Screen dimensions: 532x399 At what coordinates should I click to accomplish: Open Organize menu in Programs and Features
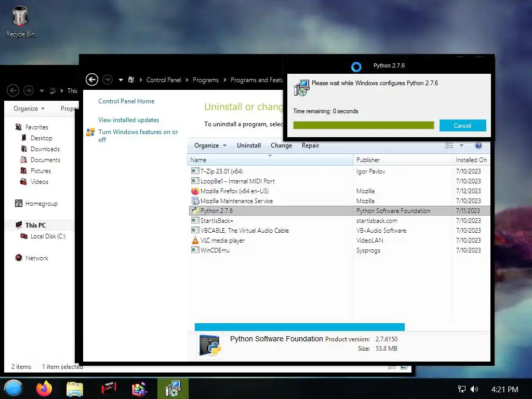210,145
